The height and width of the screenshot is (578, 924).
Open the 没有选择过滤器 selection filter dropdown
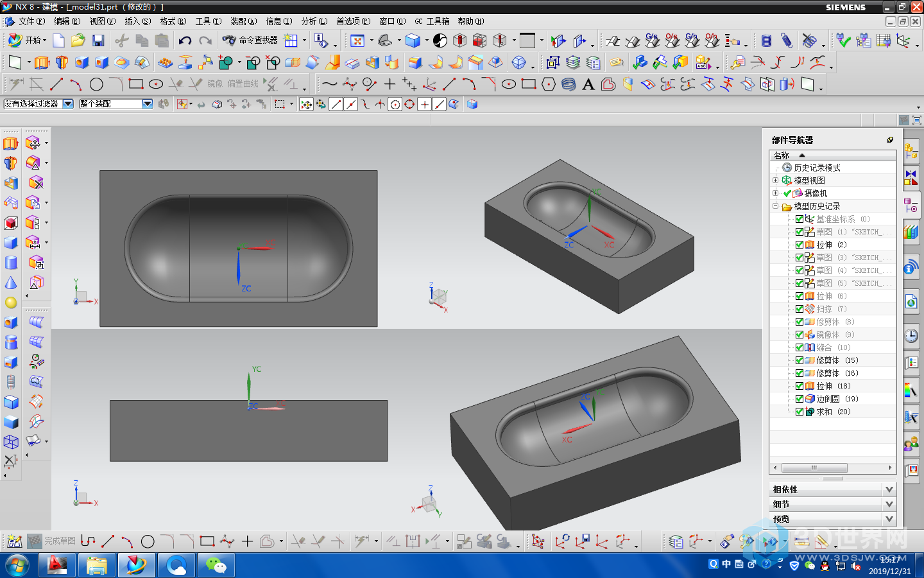(x=68, y=104)
